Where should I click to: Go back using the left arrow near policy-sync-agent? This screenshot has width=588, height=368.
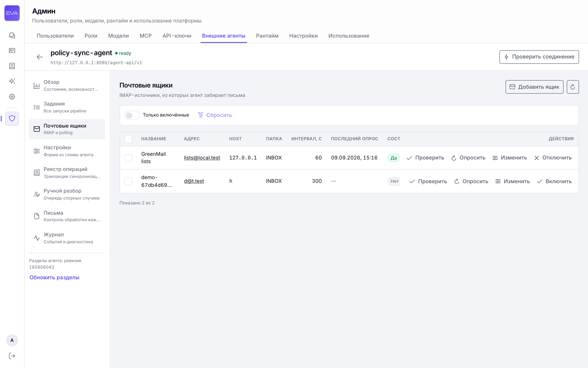tap(40, 57)
